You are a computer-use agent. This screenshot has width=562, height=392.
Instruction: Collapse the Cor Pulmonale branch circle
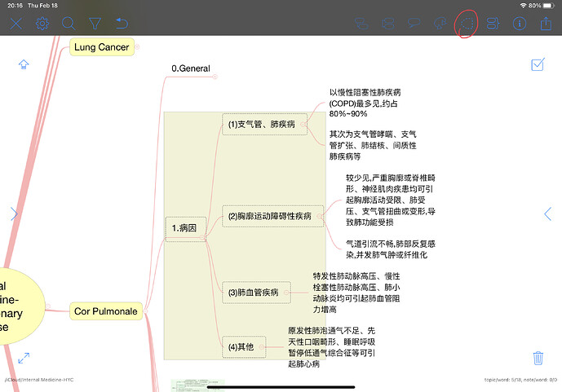[x=145, y=311]
